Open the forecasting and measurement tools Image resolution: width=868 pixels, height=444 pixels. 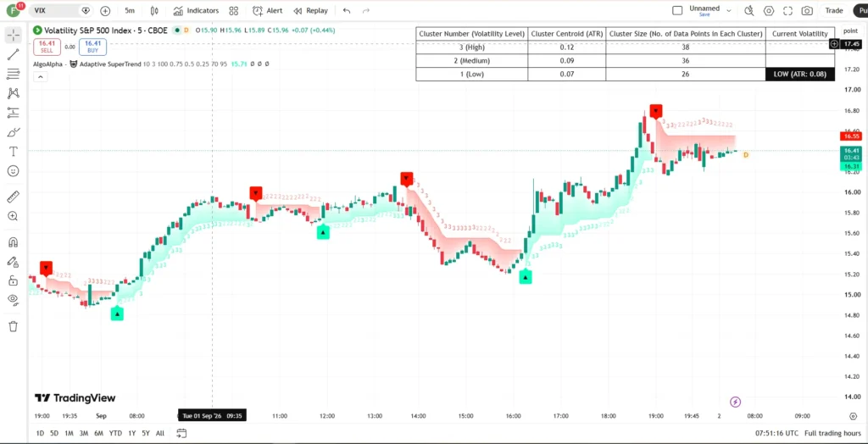tap(14, 113)
